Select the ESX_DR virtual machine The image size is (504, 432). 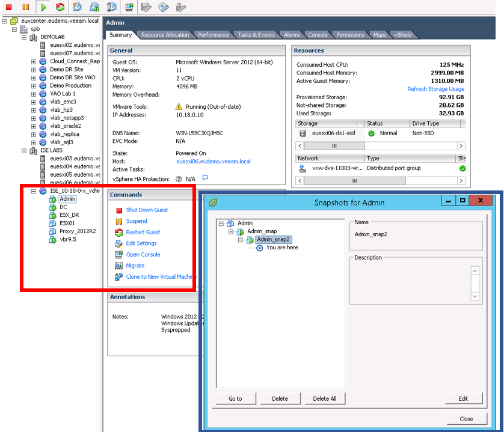pyautogui.click(x=69, y=215)
